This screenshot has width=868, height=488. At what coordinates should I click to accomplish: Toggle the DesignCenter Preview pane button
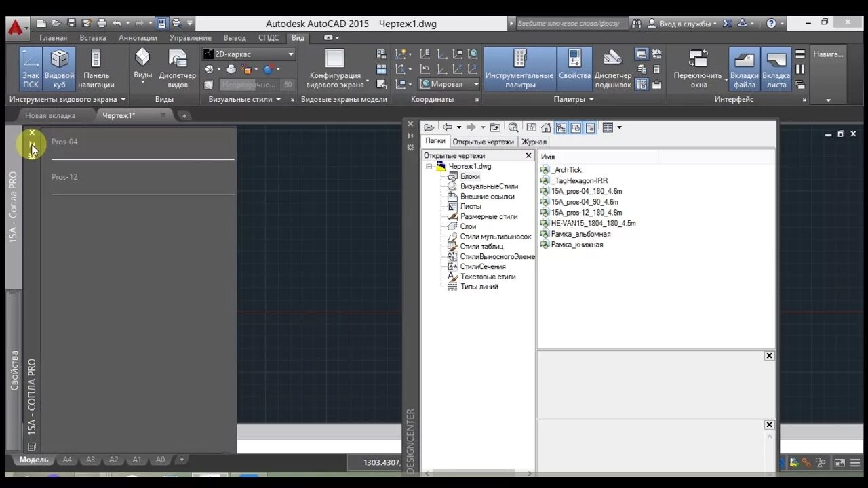click(576, 127)
